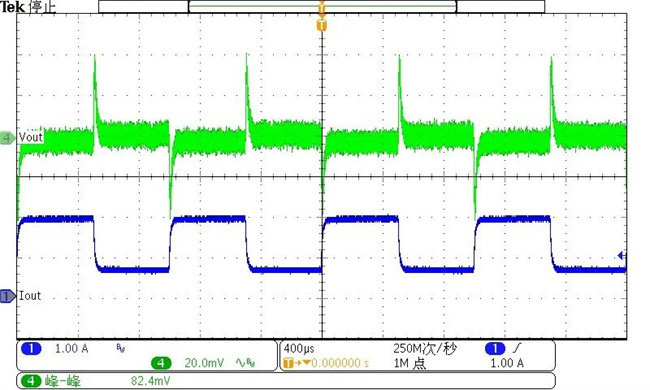Select the channel 4 Vout ground marker
Viewport: 650px width, 390px height.
pyautogui.click(x=7, y=138)
